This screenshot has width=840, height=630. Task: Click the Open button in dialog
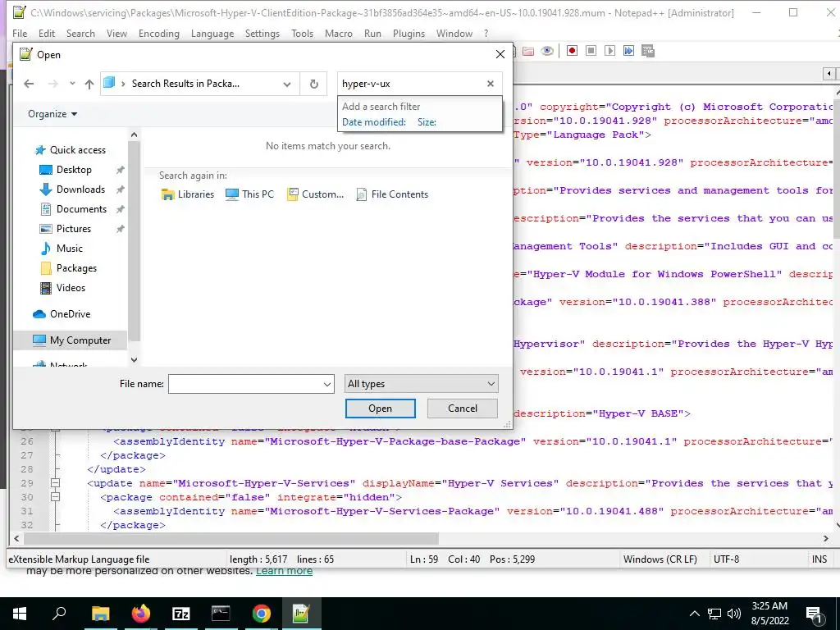tap(381, 409)
